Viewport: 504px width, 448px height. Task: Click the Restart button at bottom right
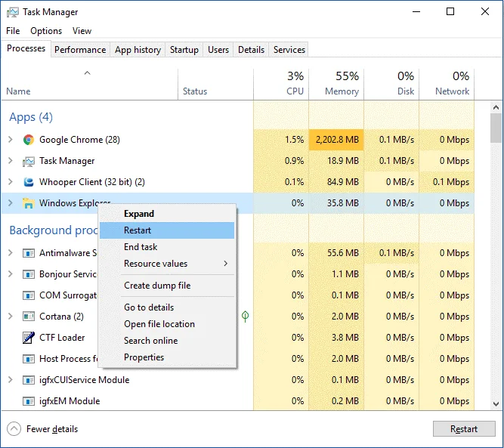(x=464, y=429)
